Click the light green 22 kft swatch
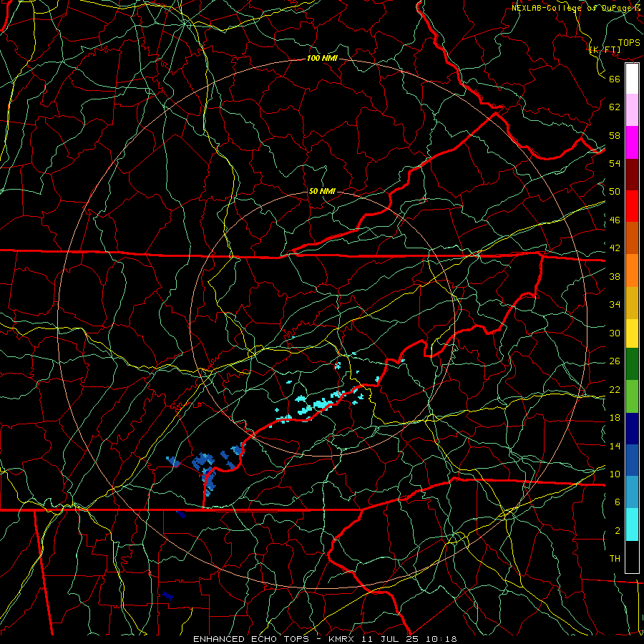This screenshot has height=644, width=644. click(632, 396)
